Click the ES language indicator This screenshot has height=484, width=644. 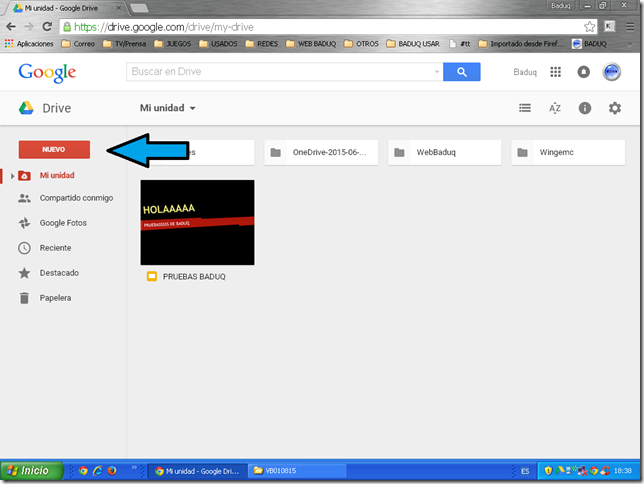coord(525,471)
